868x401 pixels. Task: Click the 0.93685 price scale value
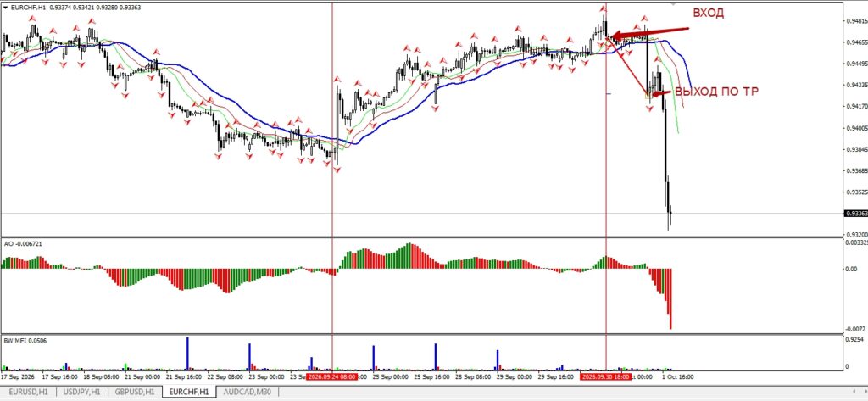point(856,170)
